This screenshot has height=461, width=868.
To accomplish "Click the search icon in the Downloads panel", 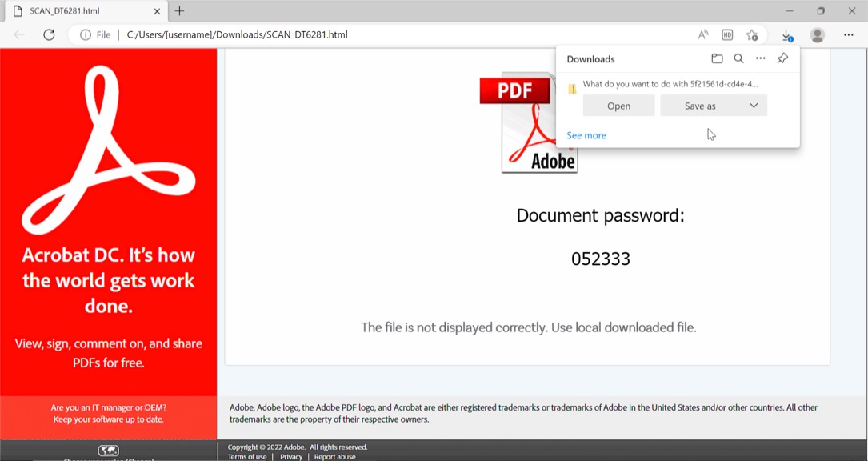I will [738, 58].
